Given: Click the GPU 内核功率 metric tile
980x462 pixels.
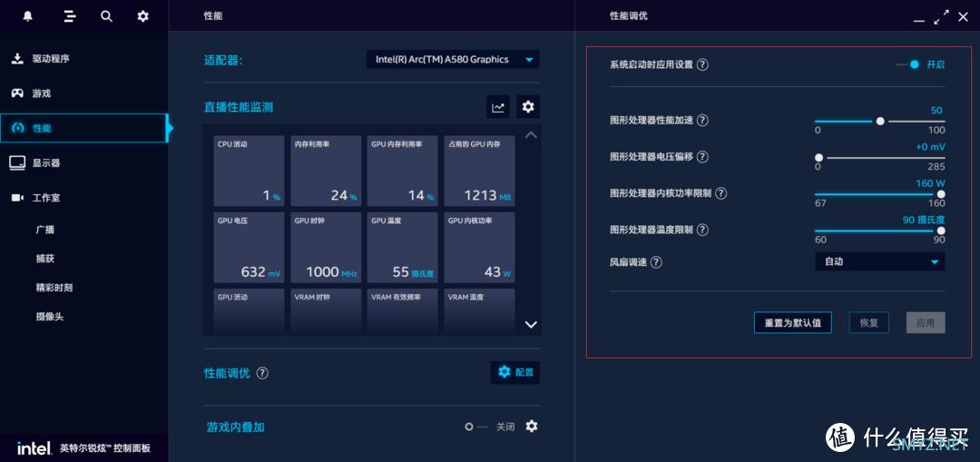Looking at the screenshot, I should [479, 247].
